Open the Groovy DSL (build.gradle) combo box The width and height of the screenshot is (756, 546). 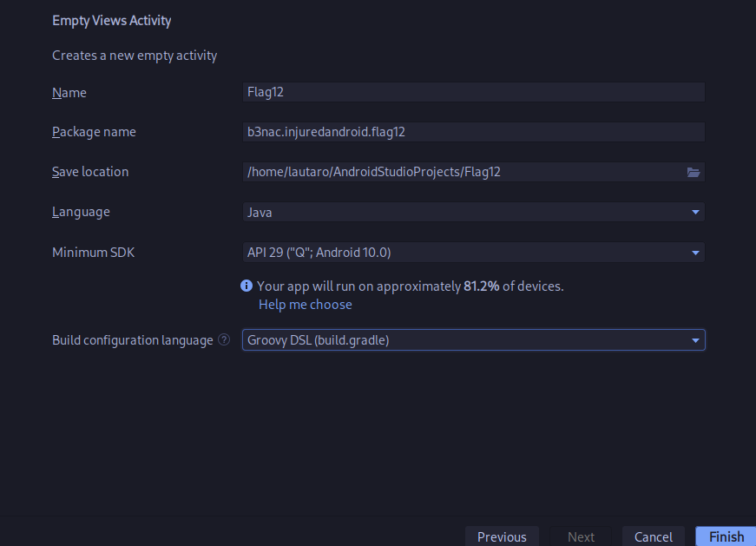(473, 340)
